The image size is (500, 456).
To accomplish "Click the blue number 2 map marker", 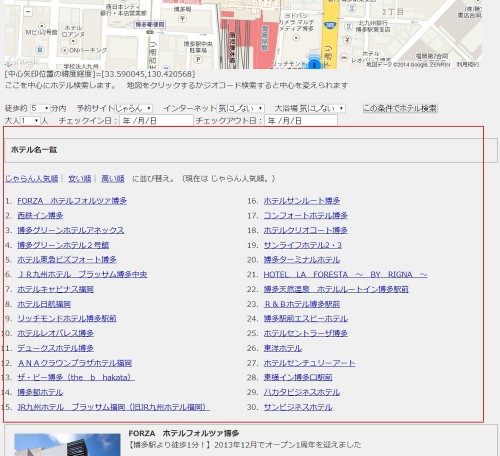I will click(313, 64).
